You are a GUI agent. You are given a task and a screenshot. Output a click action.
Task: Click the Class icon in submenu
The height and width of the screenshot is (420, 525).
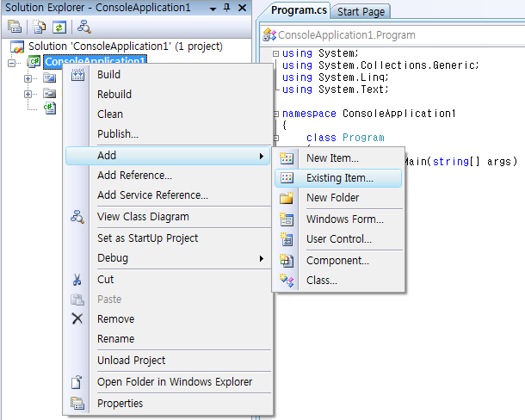[287, 281]
